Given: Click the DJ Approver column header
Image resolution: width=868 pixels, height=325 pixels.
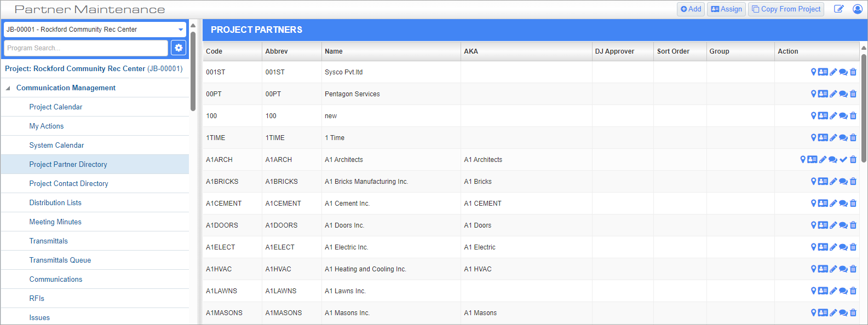Looking at the screenshot, I should point(623,51).
